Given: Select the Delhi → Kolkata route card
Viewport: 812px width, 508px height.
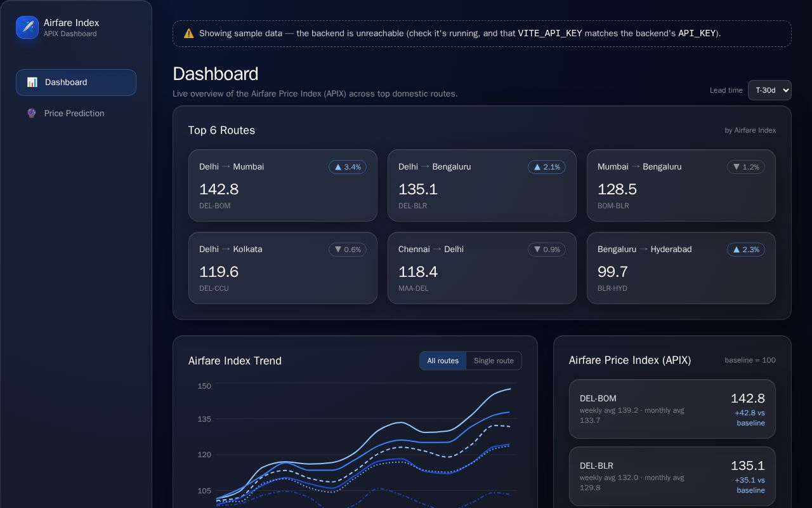Looking at the screenshot, I should point(283,268).
